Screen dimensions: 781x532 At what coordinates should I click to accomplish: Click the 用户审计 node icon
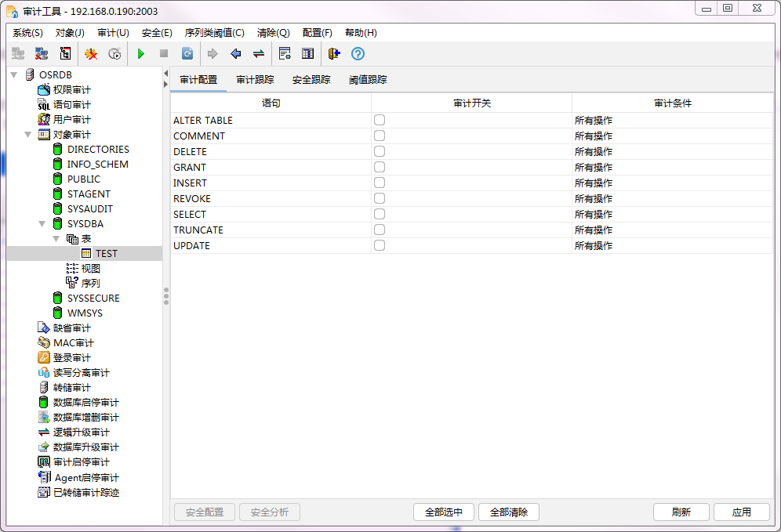pos(44,119)
